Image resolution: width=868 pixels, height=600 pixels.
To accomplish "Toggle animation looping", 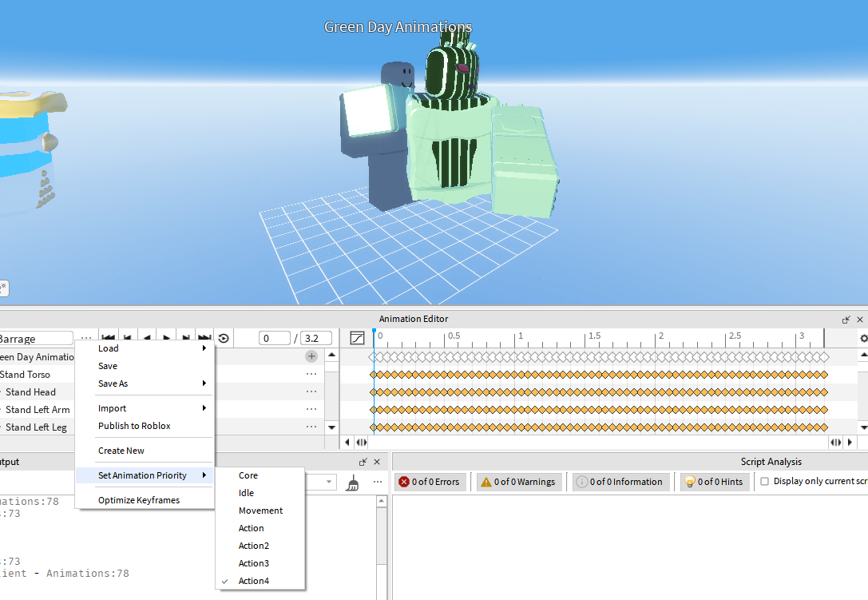I will pyautogui.click(x=223, y=337).
